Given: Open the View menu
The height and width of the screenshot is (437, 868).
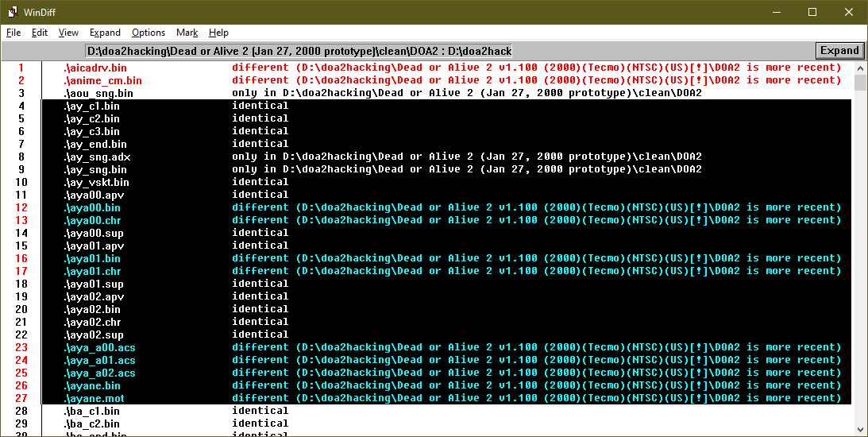Looking at the screenshot, I should [x=68, y=33].
